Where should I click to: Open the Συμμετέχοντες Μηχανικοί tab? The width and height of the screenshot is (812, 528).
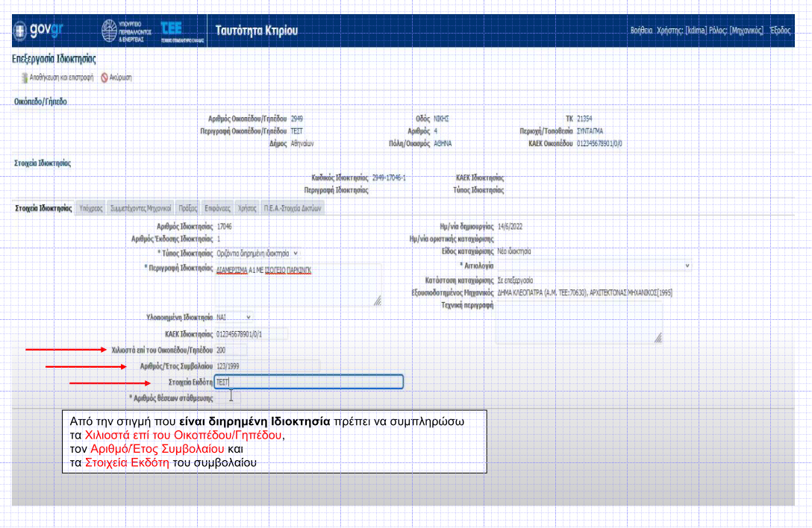coord(140,208)
